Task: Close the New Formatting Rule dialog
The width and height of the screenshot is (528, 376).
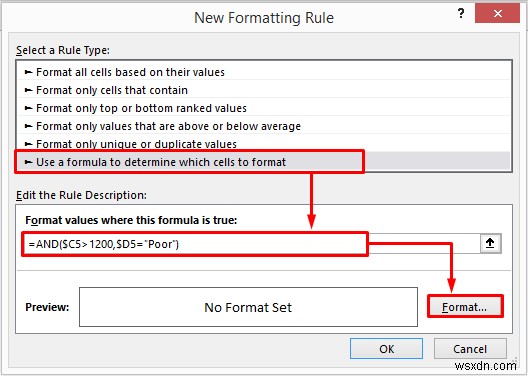Action: tap(497, 13)
